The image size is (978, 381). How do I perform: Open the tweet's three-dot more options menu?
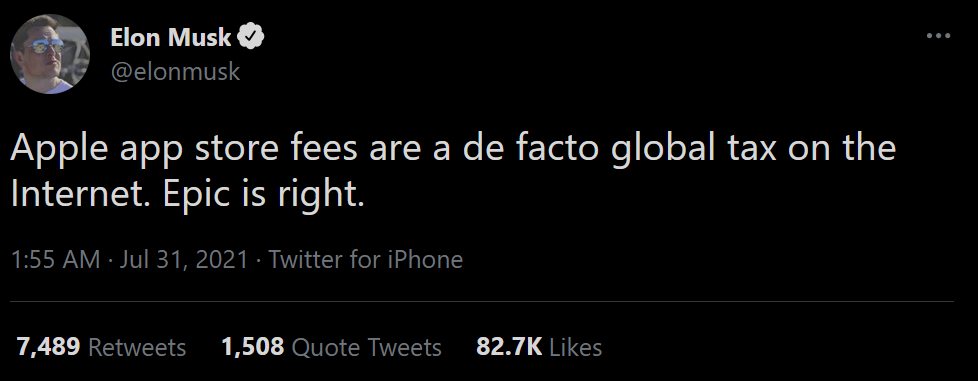938,36
